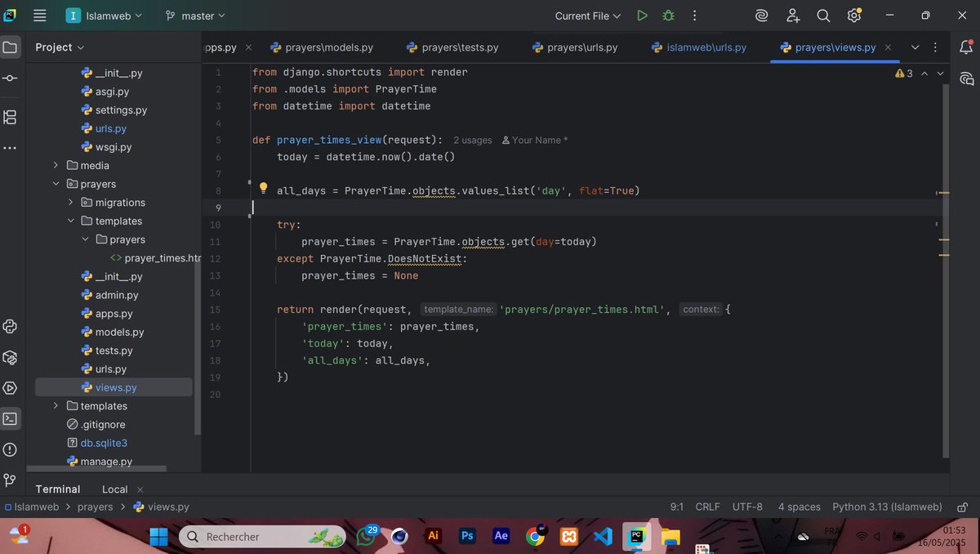Change UTF-8 file encoding
Image resolution: width=980 pixels, height=554 pixels.
click(x=747, y=507)
